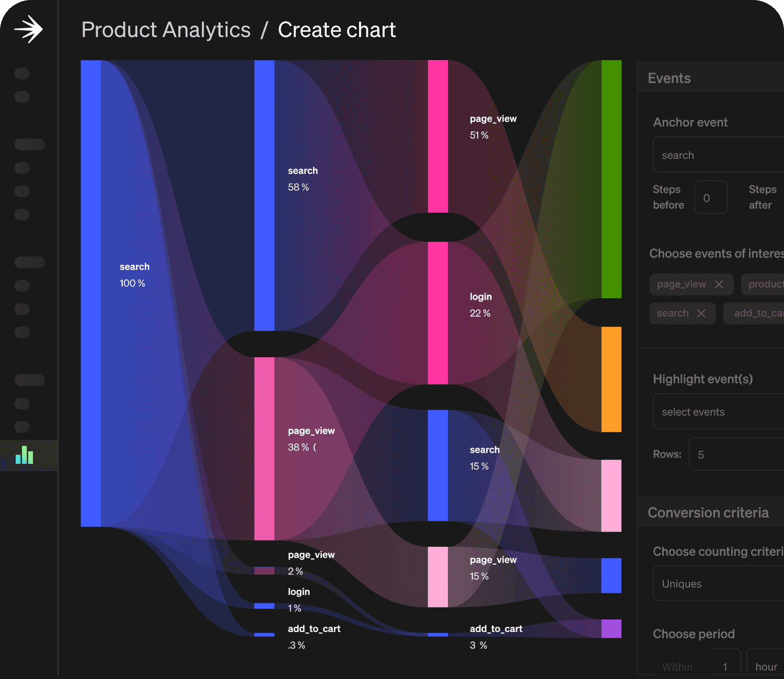Select the search 100 % anchor node
This screenshot has width=784, height=679.
pos(91,294)
